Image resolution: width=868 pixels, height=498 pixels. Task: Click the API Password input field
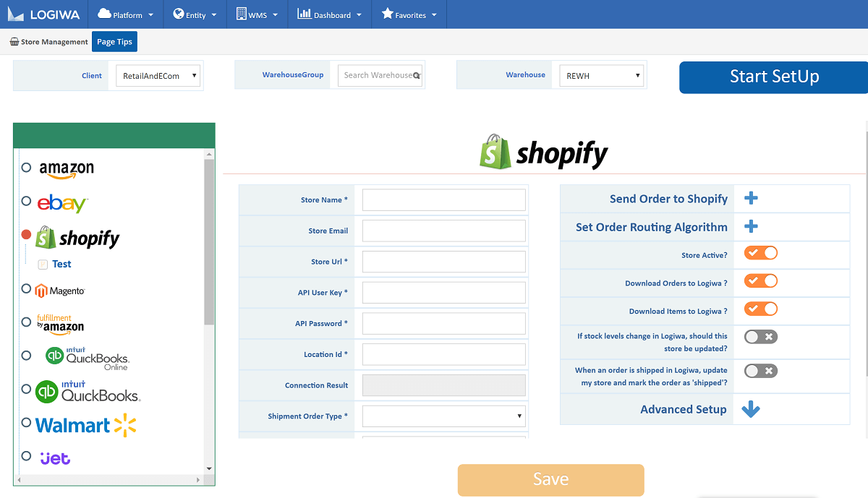point(443,324)
